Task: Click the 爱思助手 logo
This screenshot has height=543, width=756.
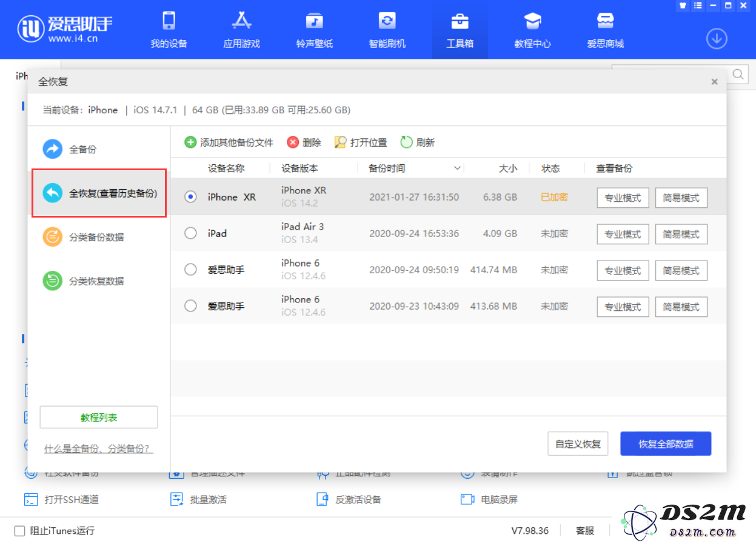Action: coord(64,28)
